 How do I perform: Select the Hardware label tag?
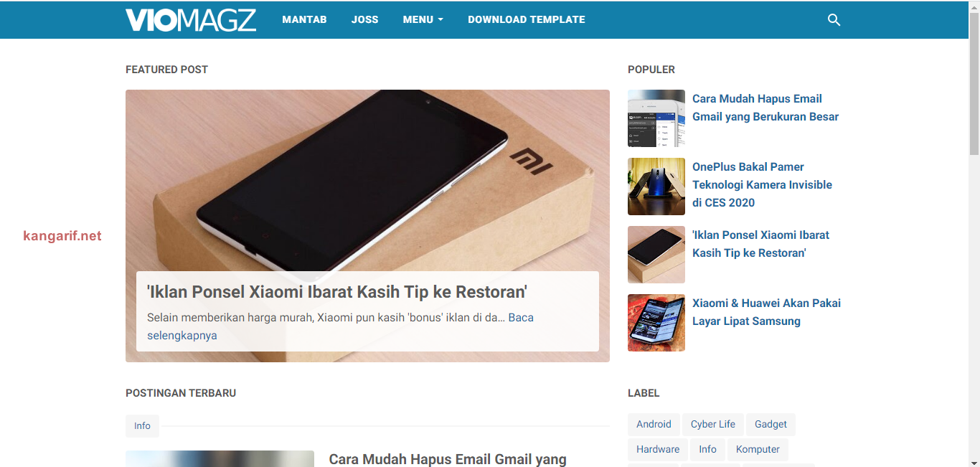658,449
